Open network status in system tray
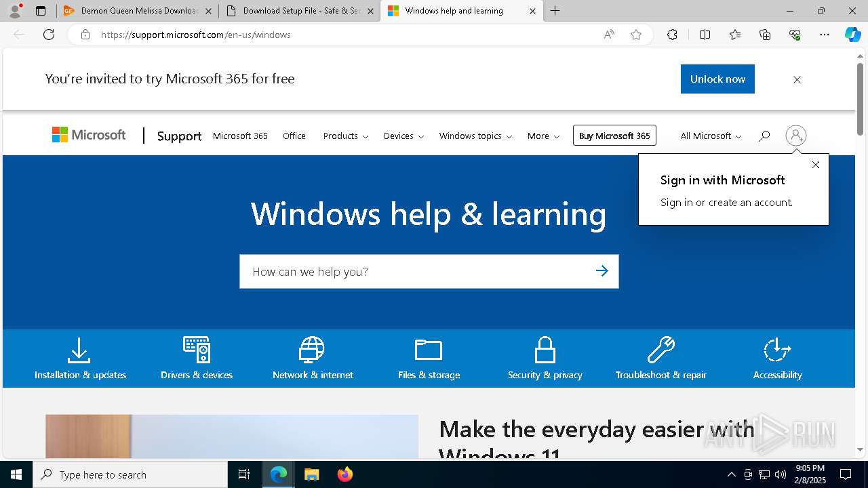Image resolution: width=868 pixels, height=488 pixels. click(764, 474)
